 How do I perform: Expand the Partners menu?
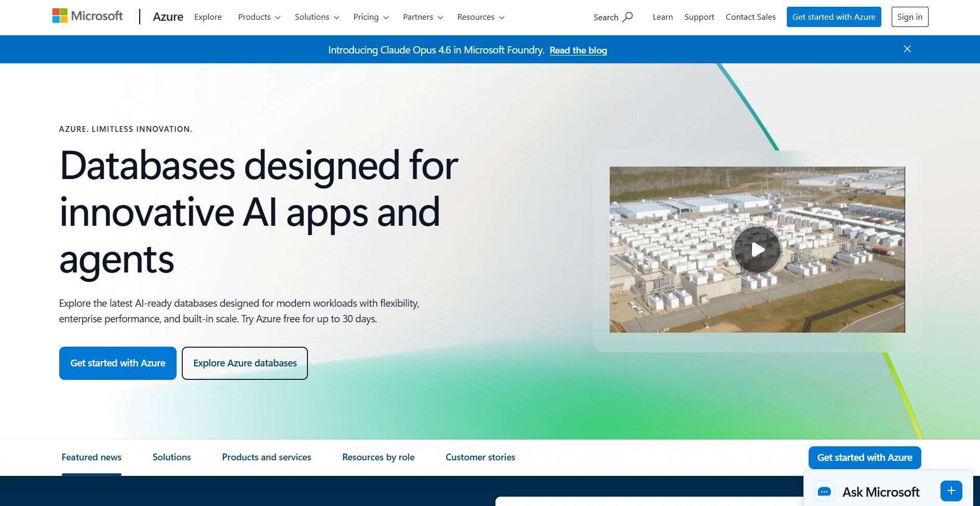pos(423,17)
